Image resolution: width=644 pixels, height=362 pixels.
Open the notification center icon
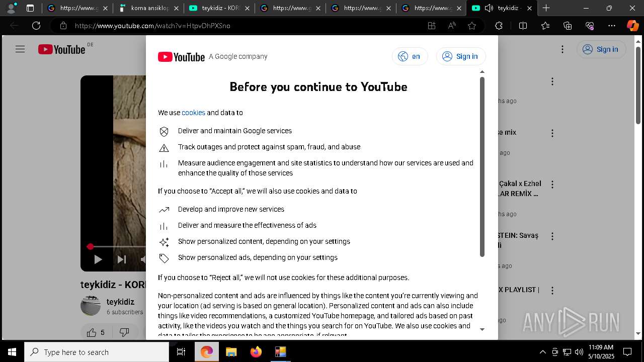627,352
